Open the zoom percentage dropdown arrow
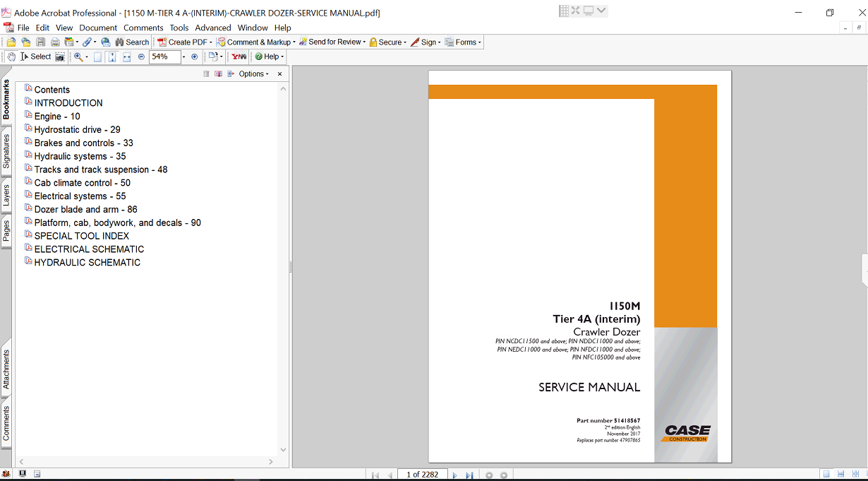The image size is (868, 481). [184, 57]
